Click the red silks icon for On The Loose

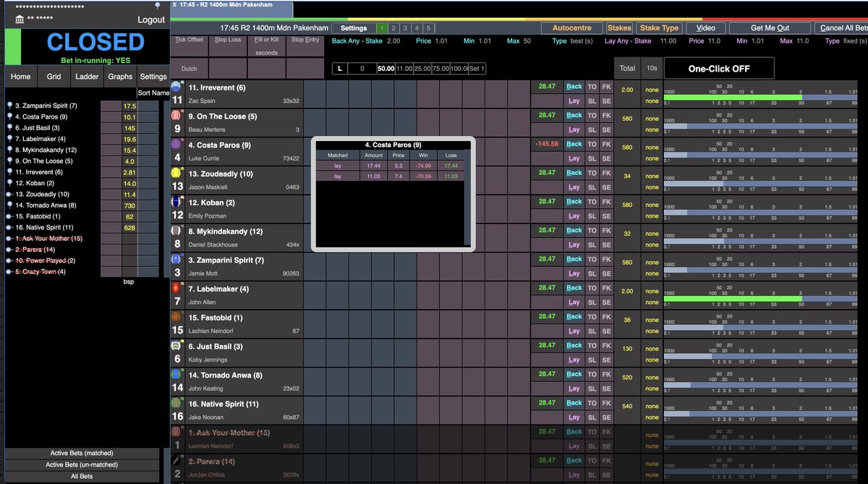click(x=176, y=116)
